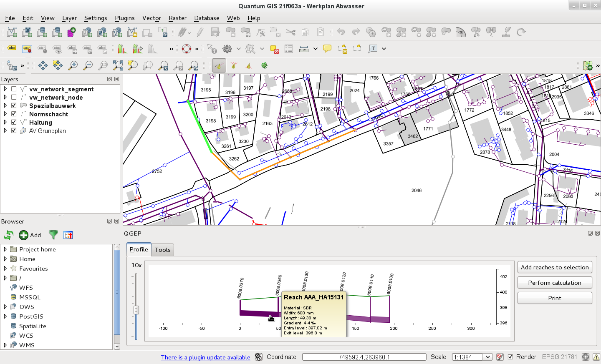Viewport: 601px width, 364px height.
Task: Select the QGEP downstream tracing tool
Action: tap(249, 65)
